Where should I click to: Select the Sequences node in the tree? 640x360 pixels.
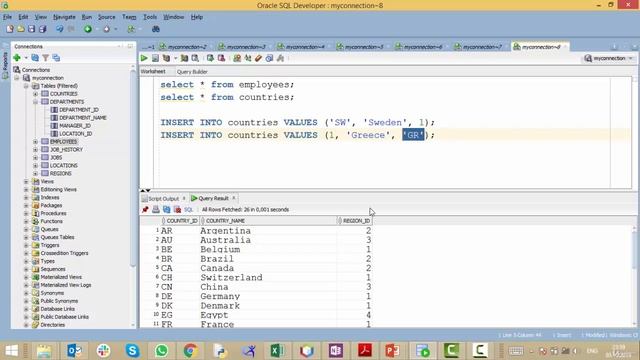tap(53, 269)
